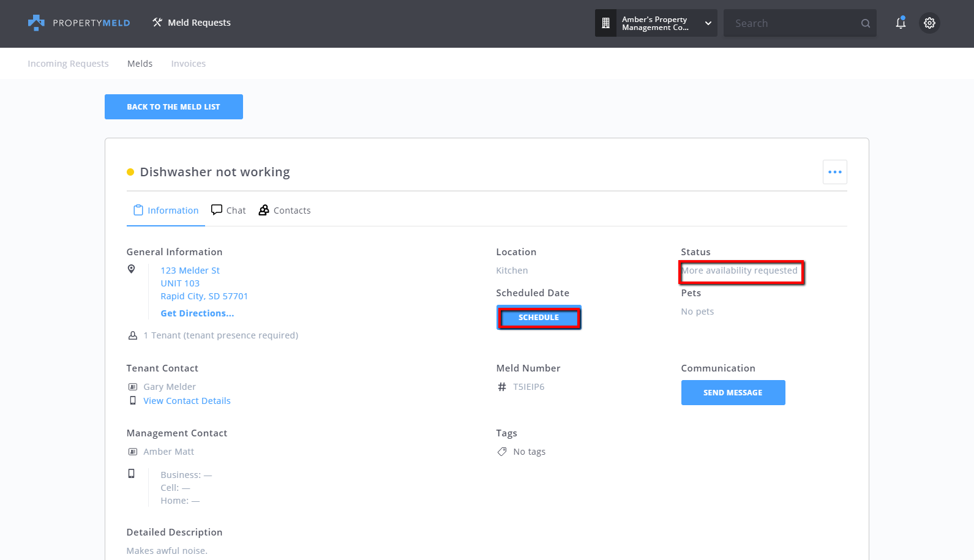This screenshot has width=974, height=560.
Task: Click the search magnifier icon
Action: [865, 23]
